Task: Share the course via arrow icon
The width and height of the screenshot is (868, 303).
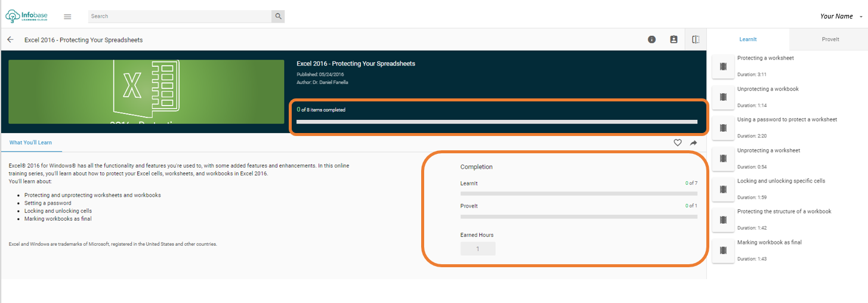Action: coord(694,143)
